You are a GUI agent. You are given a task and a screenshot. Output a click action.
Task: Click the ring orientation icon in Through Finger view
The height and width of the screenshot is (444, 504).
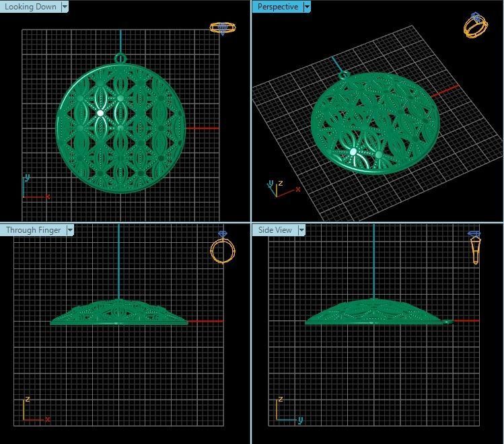(x=223, y=247)
